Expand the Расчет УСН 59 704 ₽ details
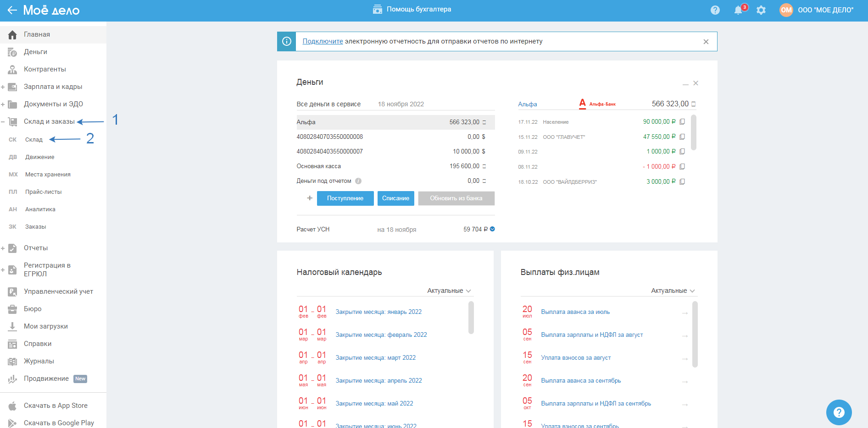868x428 pixels. pos(492,229)
